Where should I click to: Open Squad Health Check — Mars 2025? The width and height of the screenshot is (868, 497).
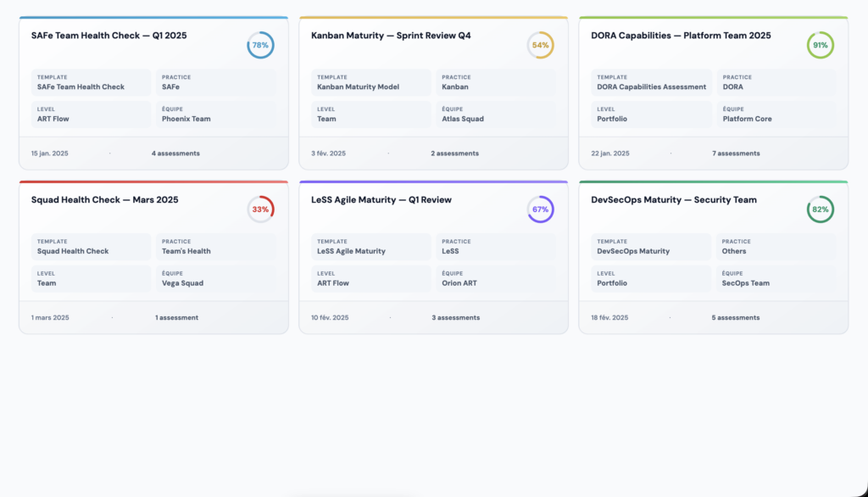coord(104,200)
